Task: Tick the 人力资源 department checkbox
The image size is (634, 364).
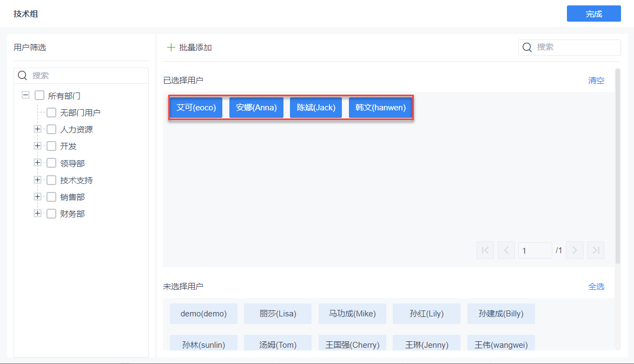Action: (x=51, y=129)
